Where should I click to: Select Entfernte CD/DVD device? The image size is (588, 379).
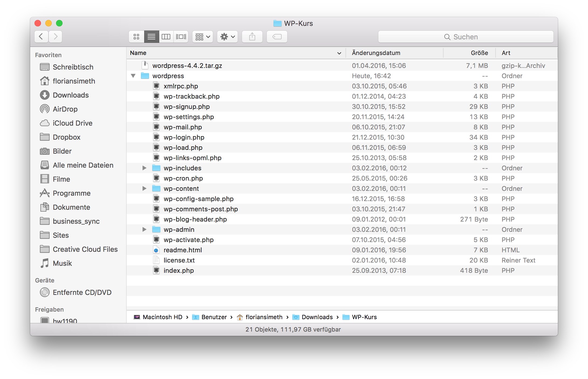tap(82, 292)
